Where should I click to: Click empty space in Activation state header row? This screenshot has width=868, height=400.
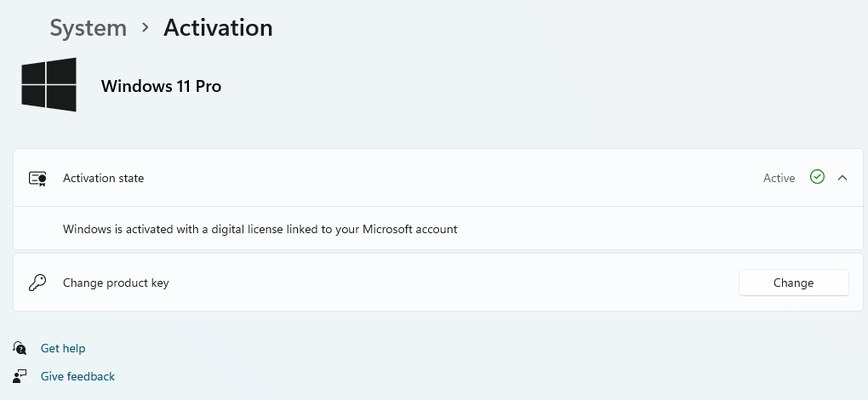point(451,178)
